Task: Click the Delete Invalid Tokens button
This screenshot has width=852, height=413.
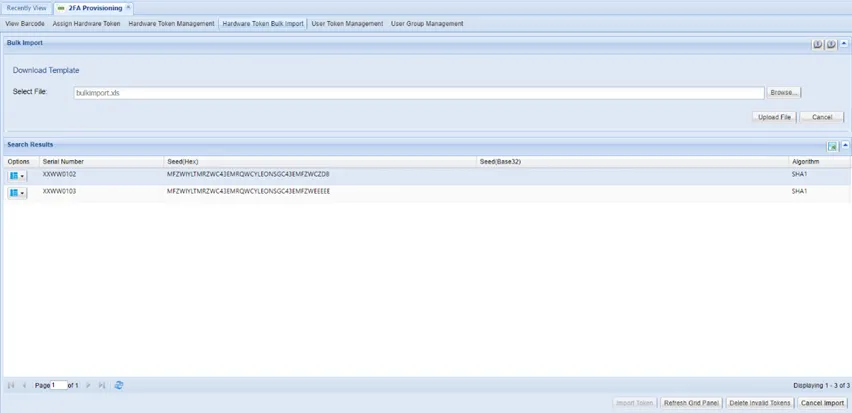Action: [760, 403]
